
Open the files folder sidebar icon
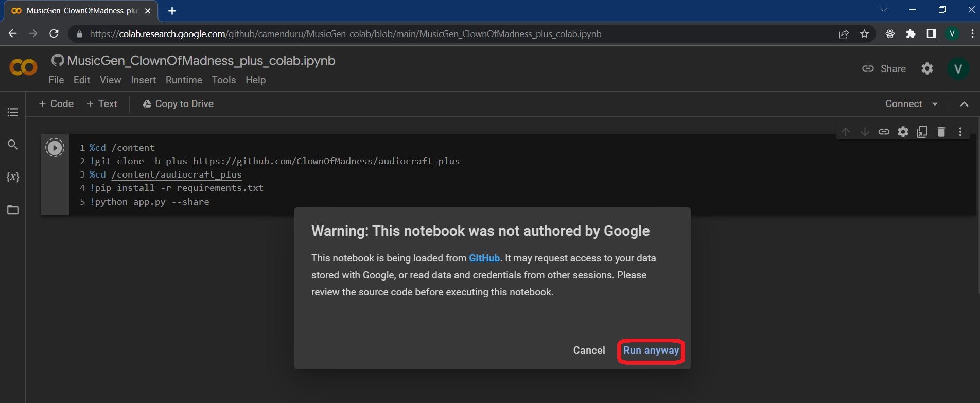pos(13,210)
